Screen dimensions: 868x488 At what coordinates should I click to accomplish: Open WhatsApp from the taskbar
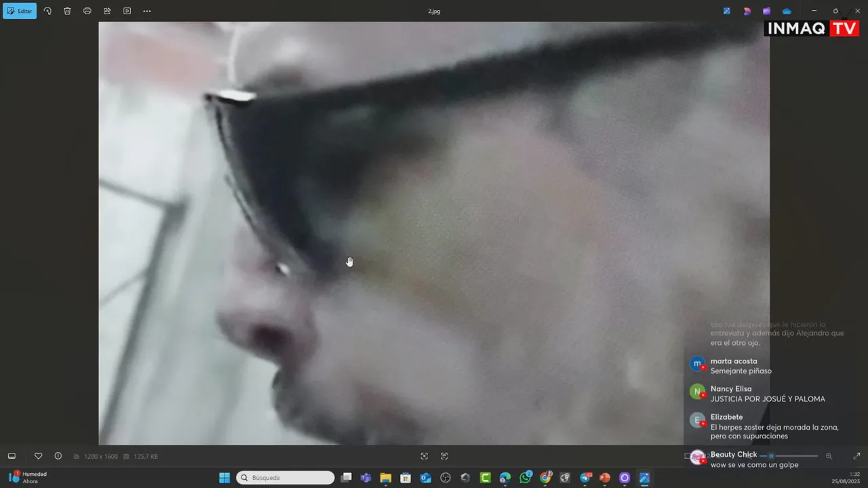[526, 478]
